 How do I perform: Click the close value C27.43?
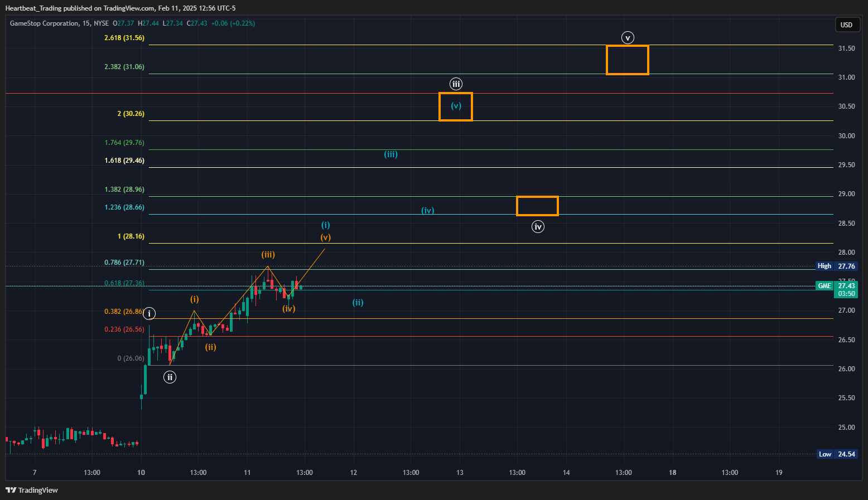click(x=197, y=23)
